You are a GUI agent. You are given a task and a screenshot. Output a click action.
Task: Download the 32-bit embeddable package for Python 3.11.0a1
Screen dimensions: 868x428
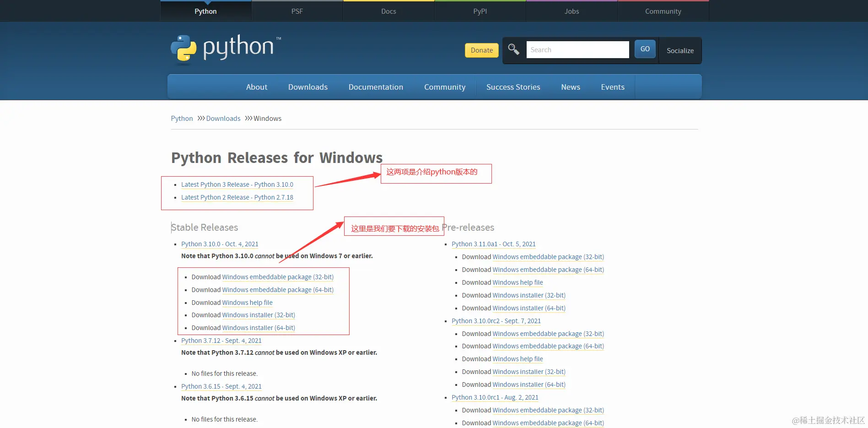click(548, 257)
